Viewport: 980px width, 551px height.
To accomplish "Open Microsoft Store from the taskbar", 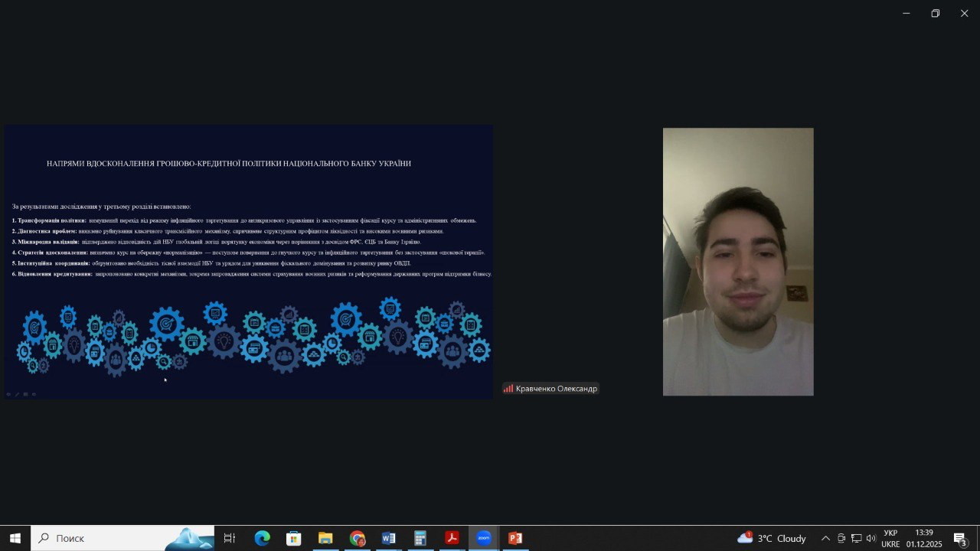I will (x=293, y=538).
